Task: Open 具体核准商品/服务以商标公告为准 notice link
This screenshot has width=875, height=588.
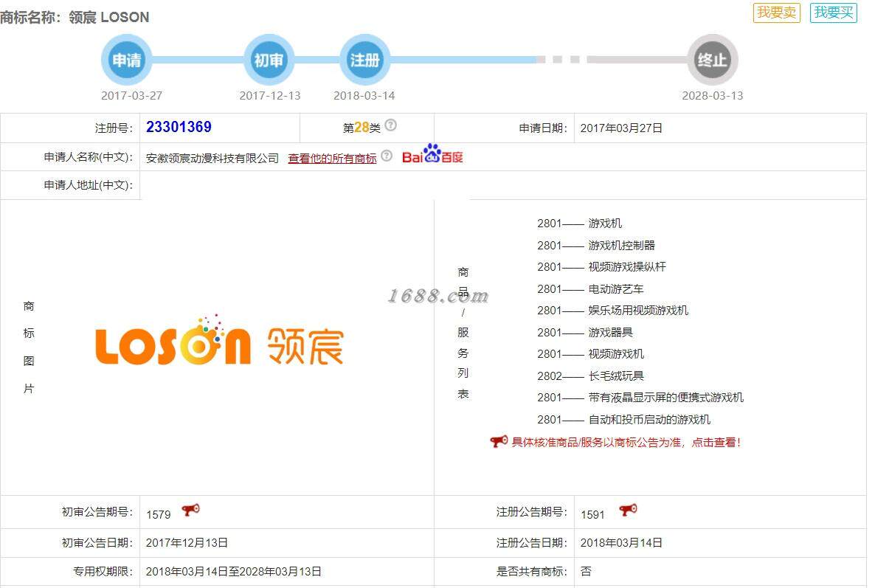Action: point(626,443)
